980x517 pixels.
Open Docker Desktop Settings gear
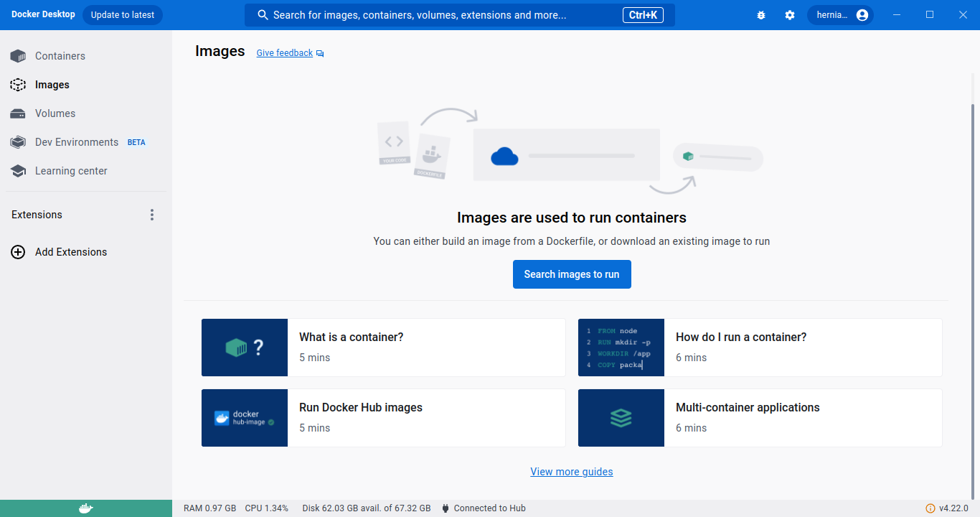click(x=789, y=14)
